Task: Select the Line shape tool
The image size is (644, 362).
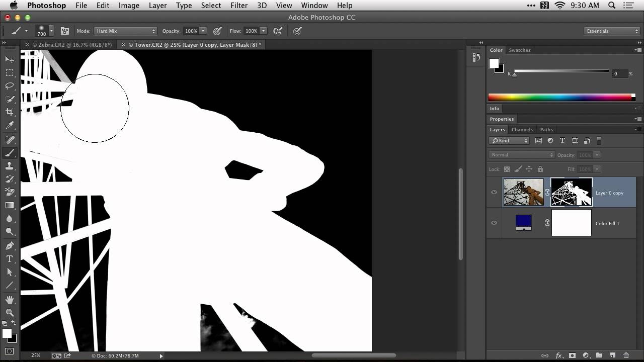Action: coord(10,285)
